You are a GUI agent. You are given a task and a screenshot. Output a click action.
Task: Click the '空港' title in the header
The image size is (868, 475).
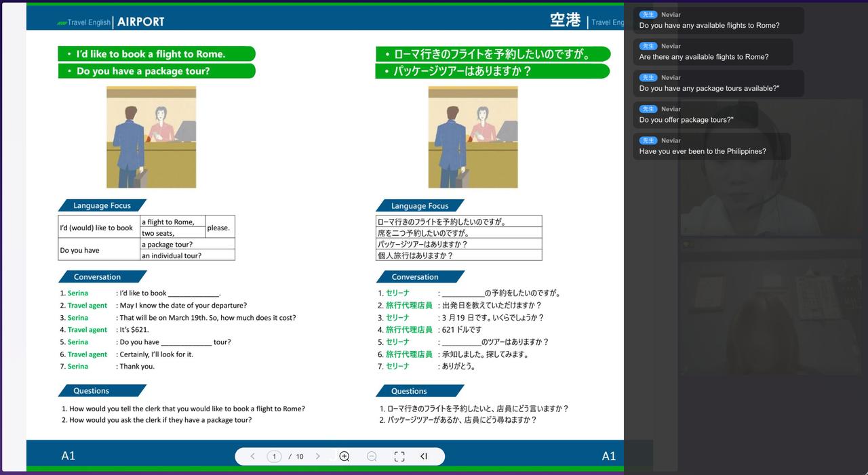[x=566, y=20]
